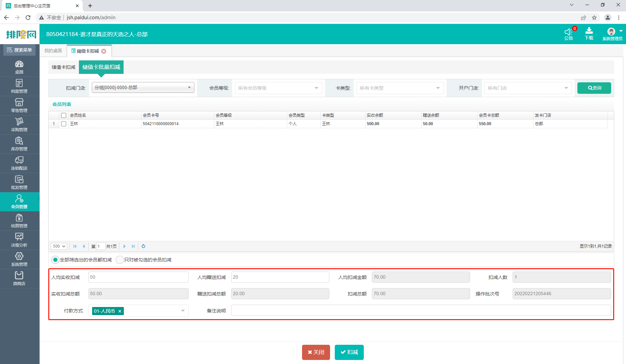Viewport: 626px width, 364px height.
Task: Click the 人均实收扣减 input field
Action: coord(138,277)
